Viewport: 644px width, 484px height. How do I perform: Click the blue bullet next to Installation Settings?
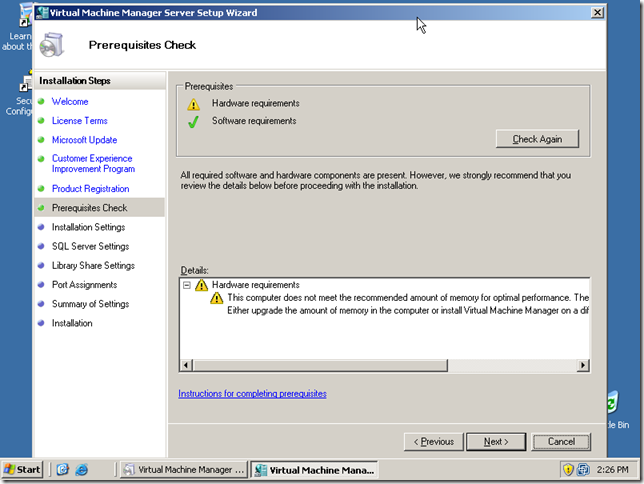tap(41, 227)
